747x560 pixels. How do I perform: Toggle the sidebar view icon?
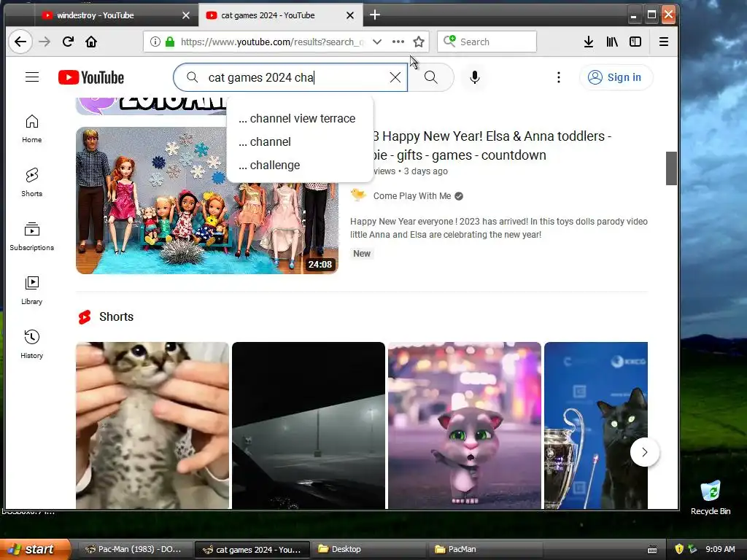pos(635,42)
